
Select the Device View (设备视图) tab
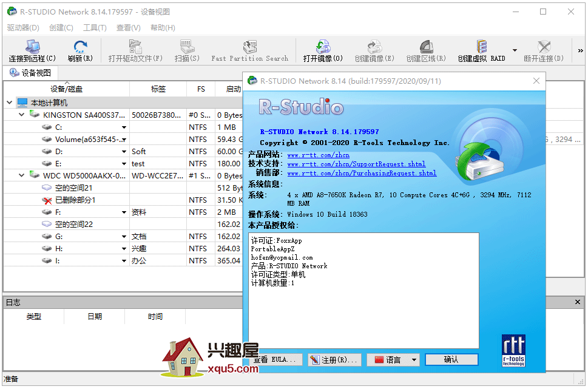tap(30, 73)
